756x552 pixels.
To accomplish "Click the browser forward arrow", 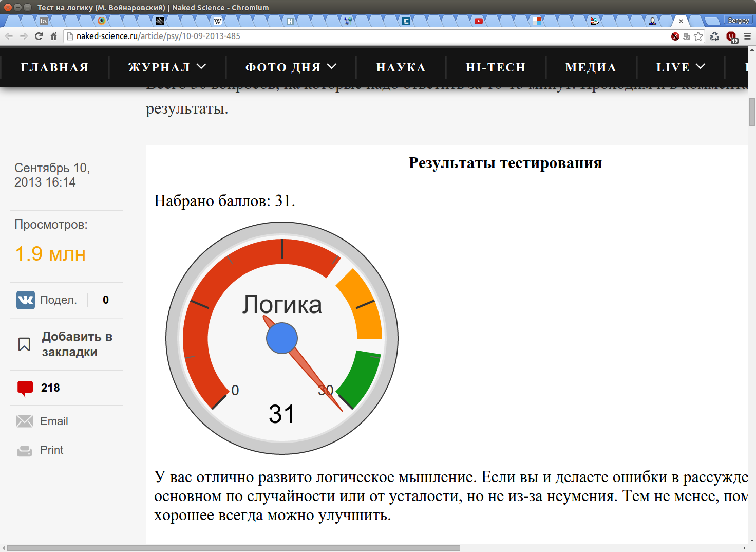I will (24, 36).
